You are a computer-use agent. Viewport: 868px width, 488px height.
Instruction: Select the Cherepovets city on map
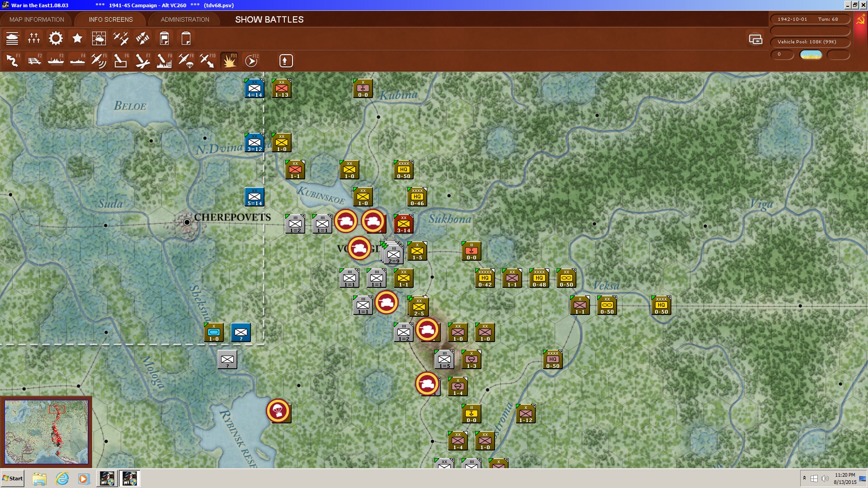click(x=187, y=222)
